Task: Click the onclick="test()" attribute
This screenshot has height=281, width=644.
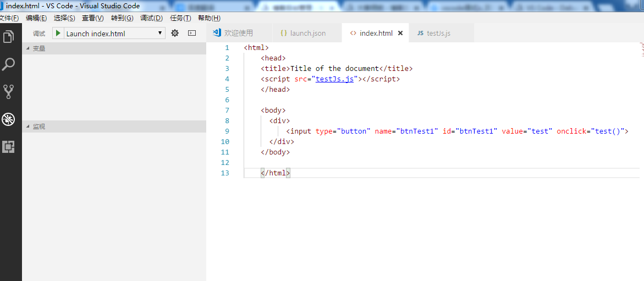Action: coord(591,131)
